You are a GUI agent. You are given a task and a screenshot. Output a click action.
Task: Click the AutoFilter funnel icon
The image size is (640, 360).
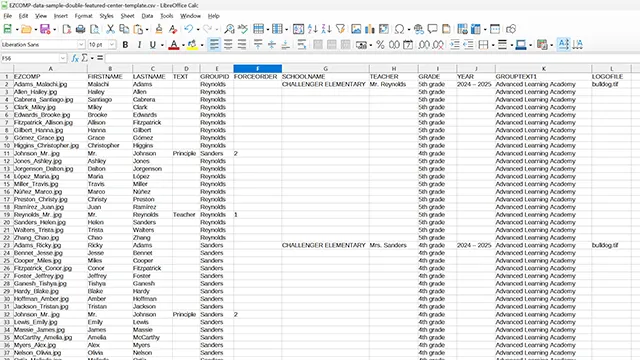click(340, 29)
